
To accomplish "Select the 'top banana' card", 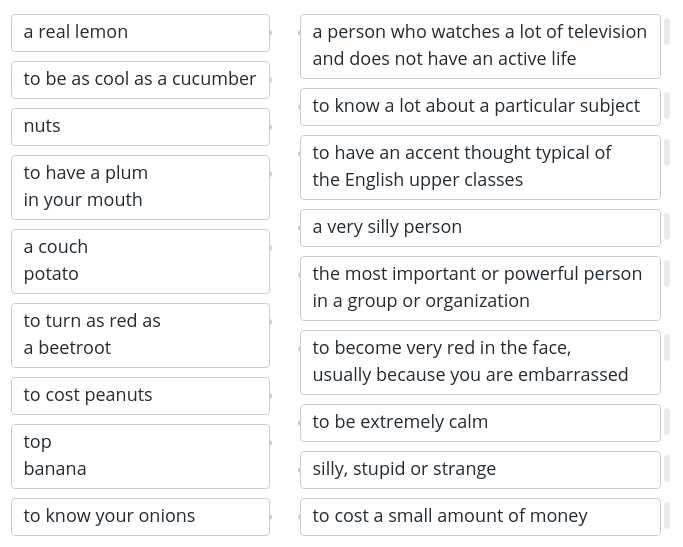I will click(140, 457).
